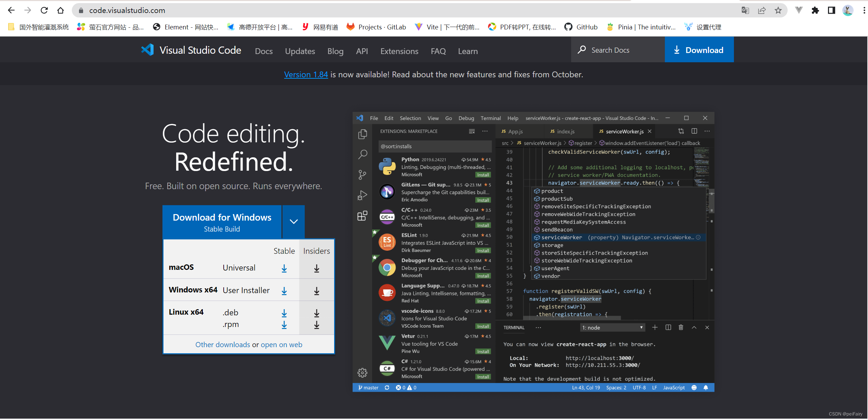Open the Search view in the activity bar
Viewport: 868px width, 420px height.
pos(362,155)
